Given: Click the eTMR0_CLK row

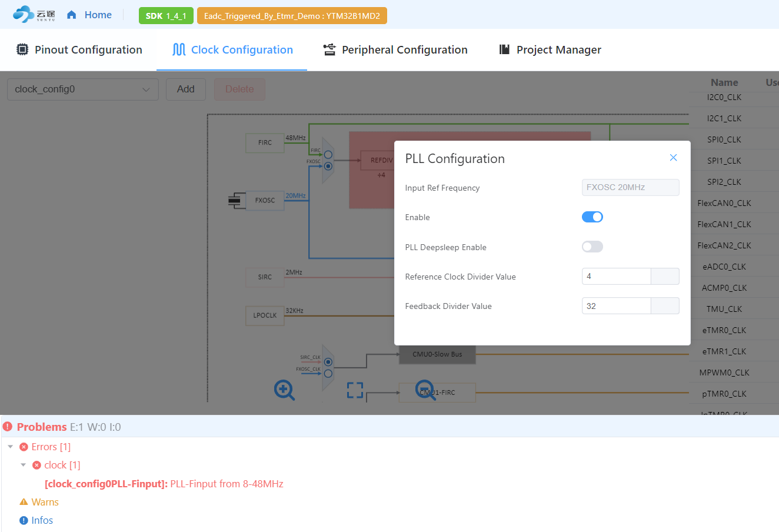Looking at the screenshot, I should (734, 330).
